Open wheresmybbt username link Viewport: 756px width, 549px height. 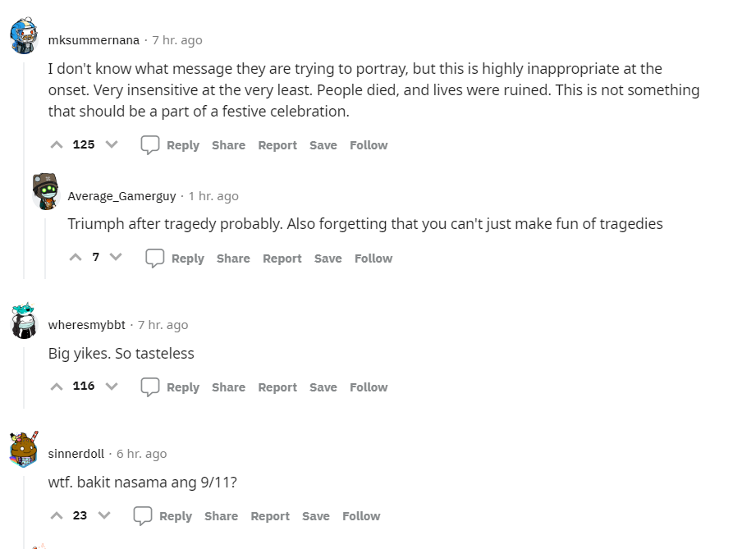[87, 325]
